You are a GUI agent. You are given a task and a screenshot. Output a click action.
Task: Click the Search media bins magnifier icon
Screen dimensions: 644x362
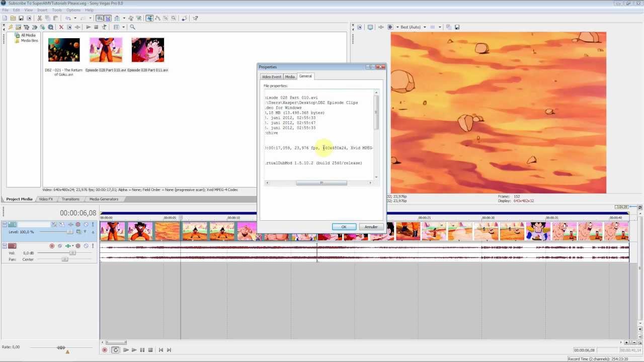[132, 27]
